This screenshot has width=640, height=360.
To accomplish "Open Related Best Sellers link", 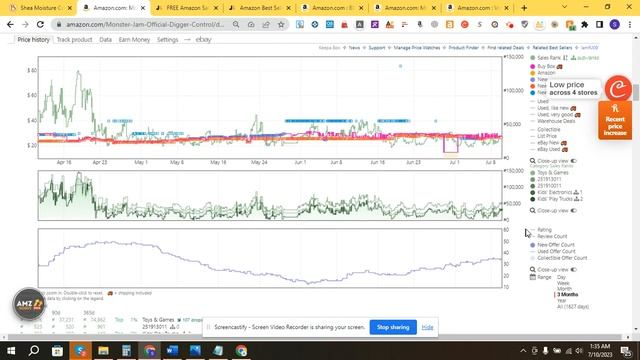I will pyautogui.click(x=552, y=48).
